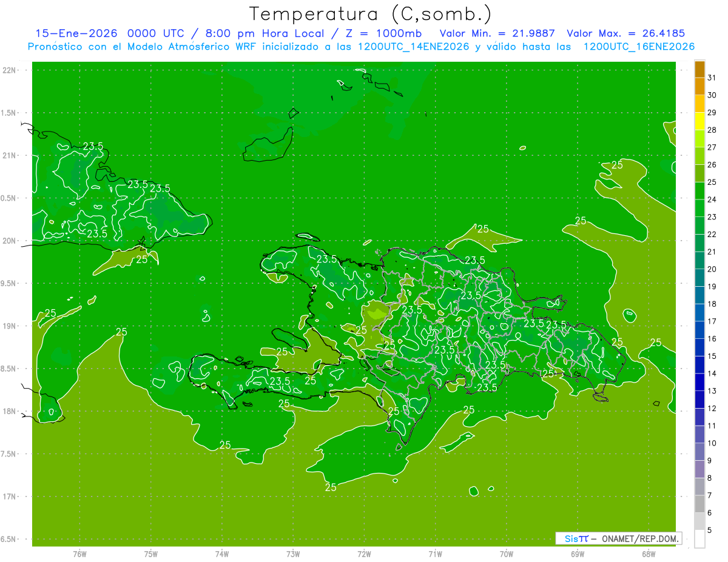The width and height of the screenshot is (728, 562).
Task: Click legend value "28"
Action: (712, 130)
